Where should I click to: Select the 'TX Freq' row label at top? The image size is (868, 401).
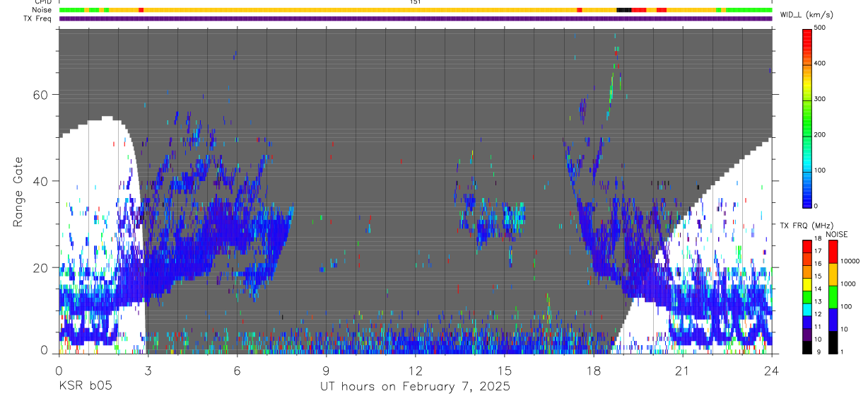click(x=38, y=18)
